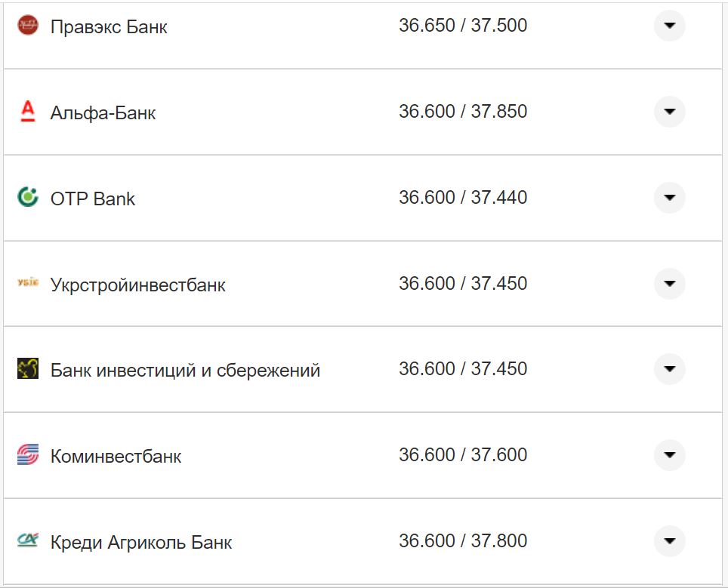This screenshot has height=588, width=728.
Task: Open the OTP Bank dropdown arrow
Action: (x=669, y=198)
